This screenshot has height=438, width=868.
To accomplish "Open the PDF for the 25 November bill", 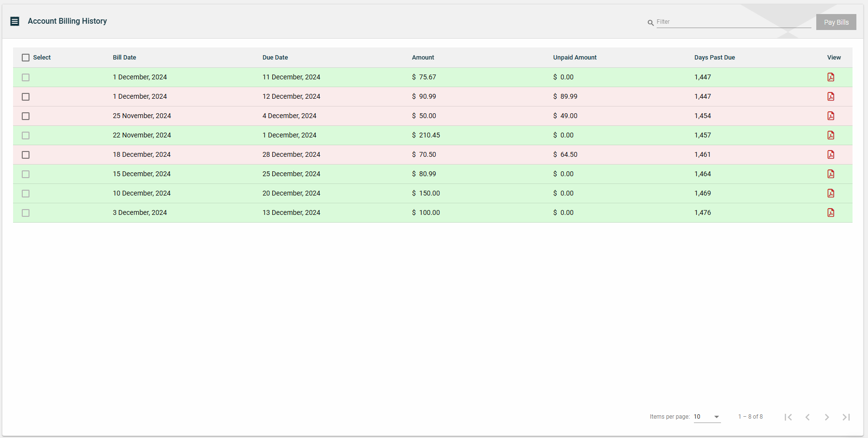I will tap(832, 116).
